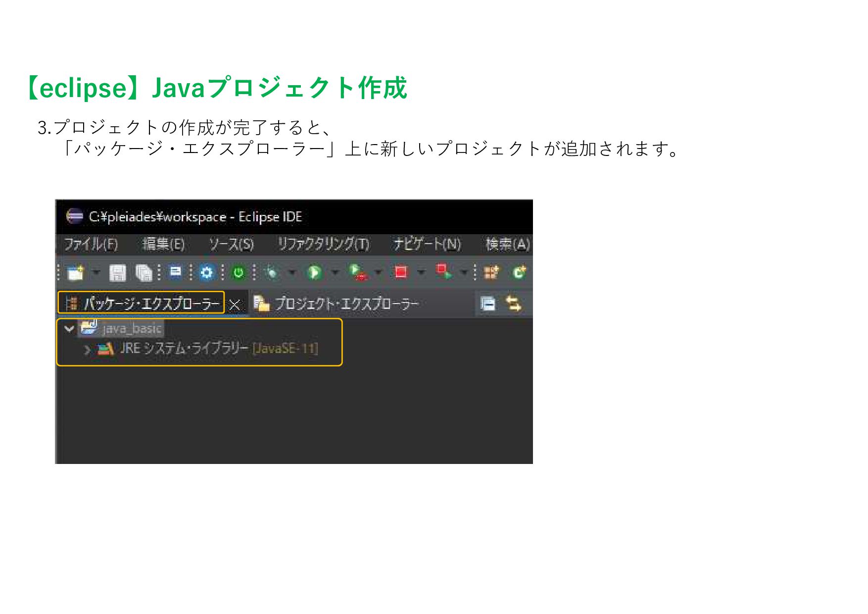Select JRE システム・ライブラリー [JavaSE-11]

[x=219, y=349]
